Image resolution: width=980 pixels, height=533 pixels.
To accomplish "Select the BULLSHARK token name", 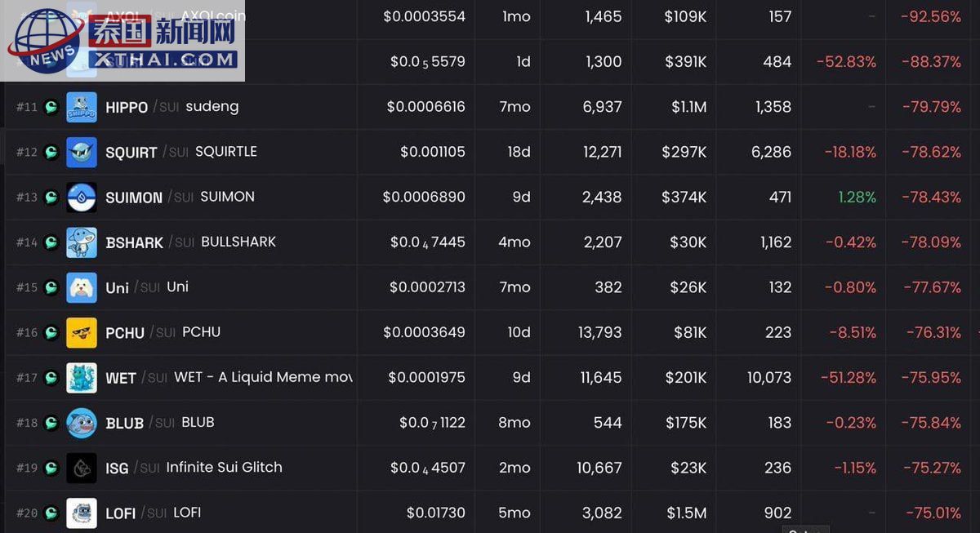I will point(238,242).
